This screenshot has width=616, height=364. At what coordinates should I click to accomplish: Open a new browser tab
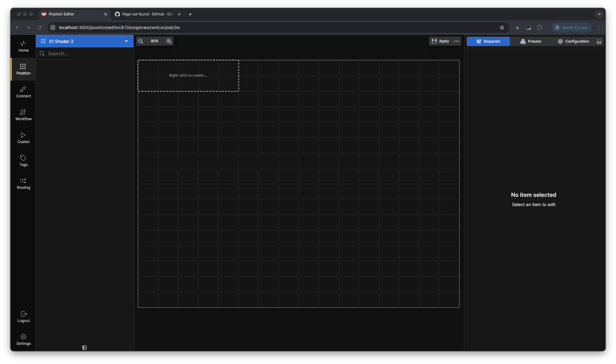click(x=190, y=14)
